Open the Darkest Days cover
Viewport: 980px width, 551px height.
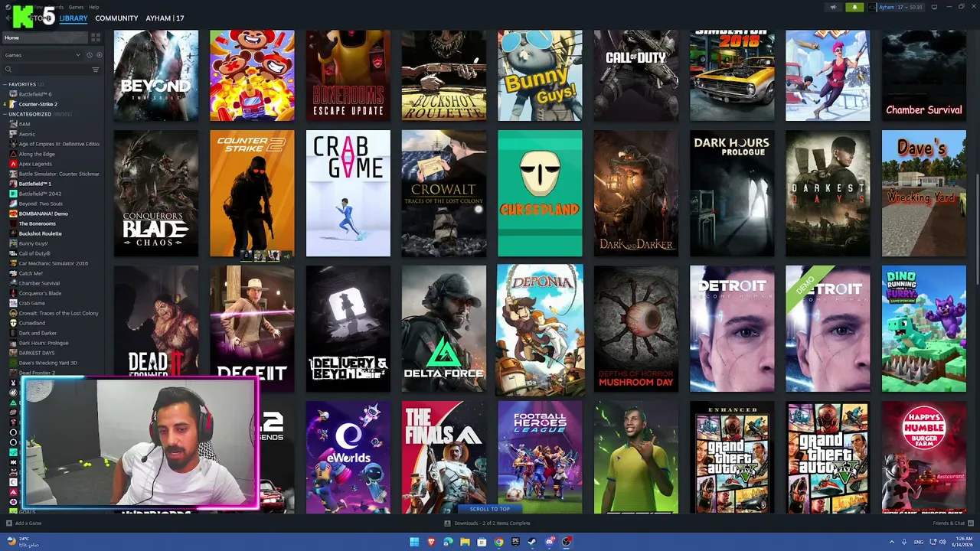tap(828, 193)
